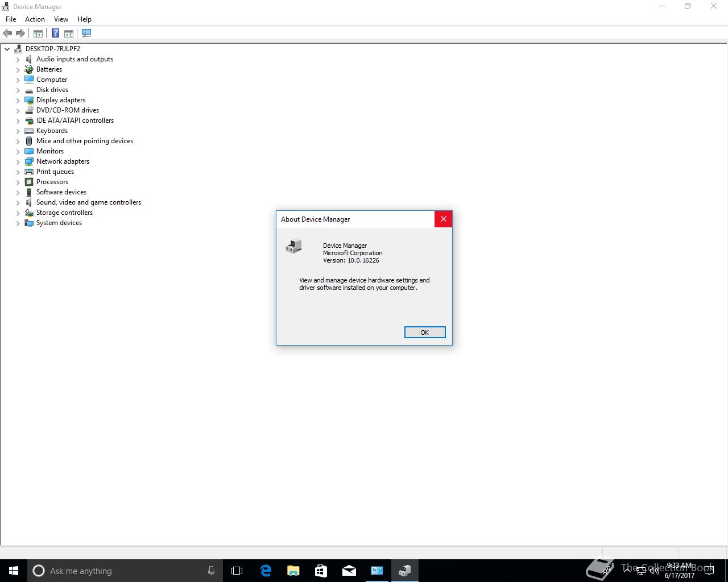Screen dimensions: 728x582
Task: Click the Forward arrow in the toolbar
Action: (x=20, y=34)
